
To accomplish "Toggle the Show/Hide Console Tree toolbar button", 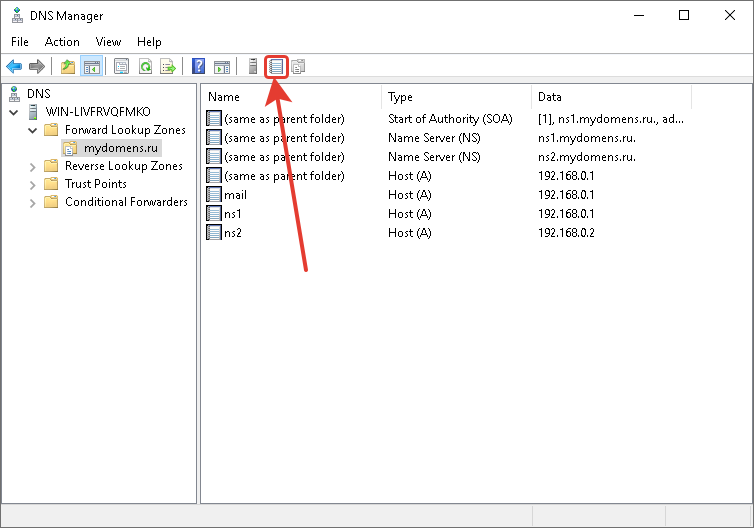I will pyautogui.click(x=91, y=66).
